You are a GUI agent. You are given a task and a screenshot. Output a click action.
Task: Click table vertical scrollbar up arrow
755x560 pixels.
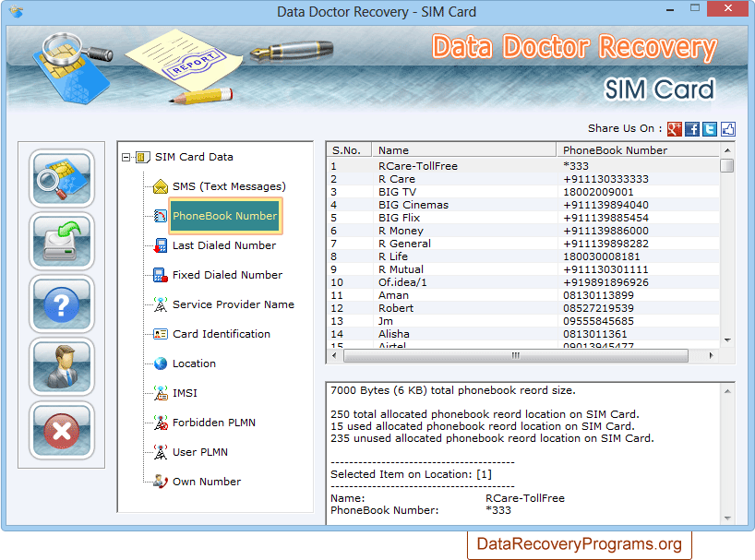pyautogui.click(x=727, y=150)
